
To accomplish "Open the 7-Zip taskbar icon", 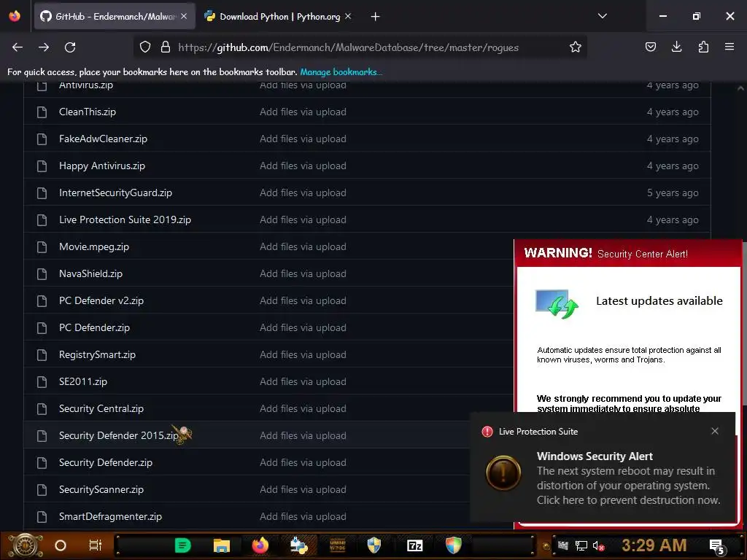I will (415, 545).
